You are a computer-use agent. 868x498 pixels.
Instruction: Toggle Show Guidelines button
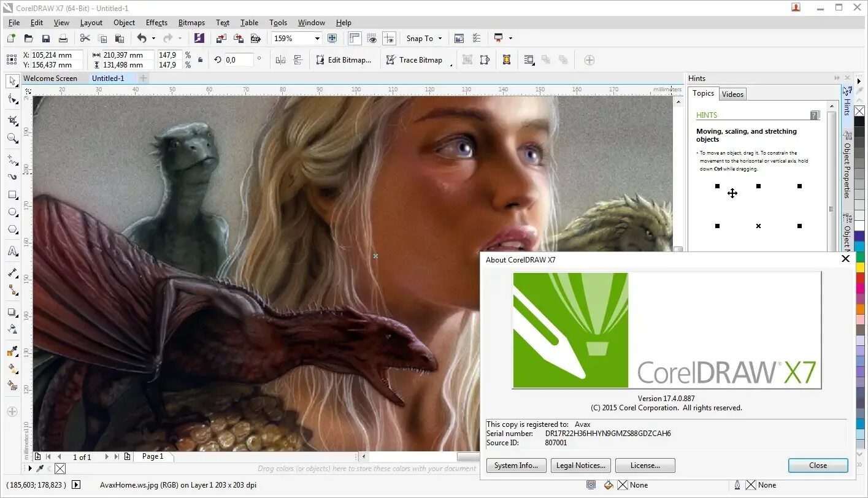coord(389,38)
